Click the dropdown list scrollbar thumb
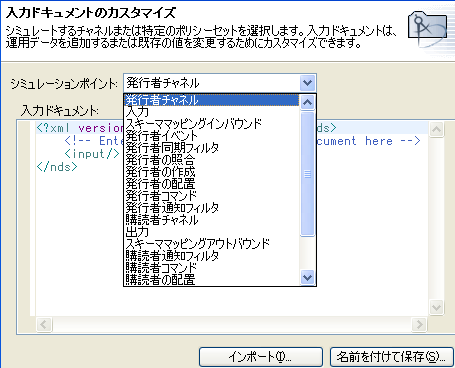This screenshot has width=455, height=368. (x=307, y=174)
